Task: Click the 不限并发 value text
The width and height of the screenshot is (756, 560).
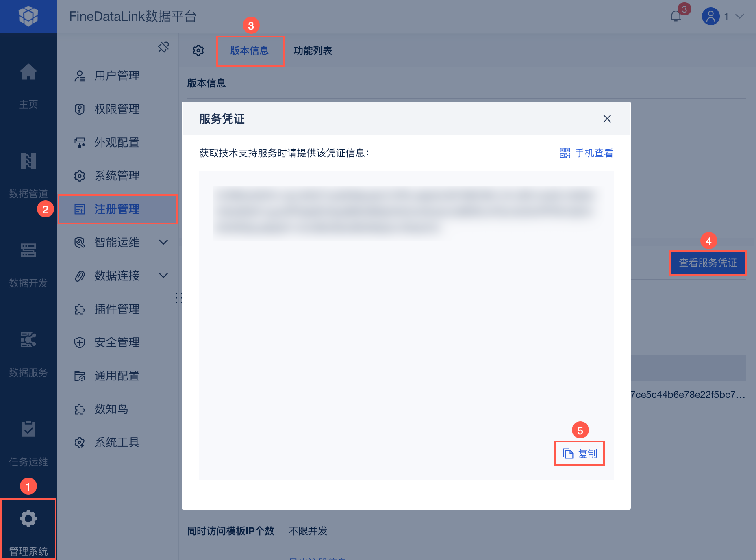Action: coord(308,531)
